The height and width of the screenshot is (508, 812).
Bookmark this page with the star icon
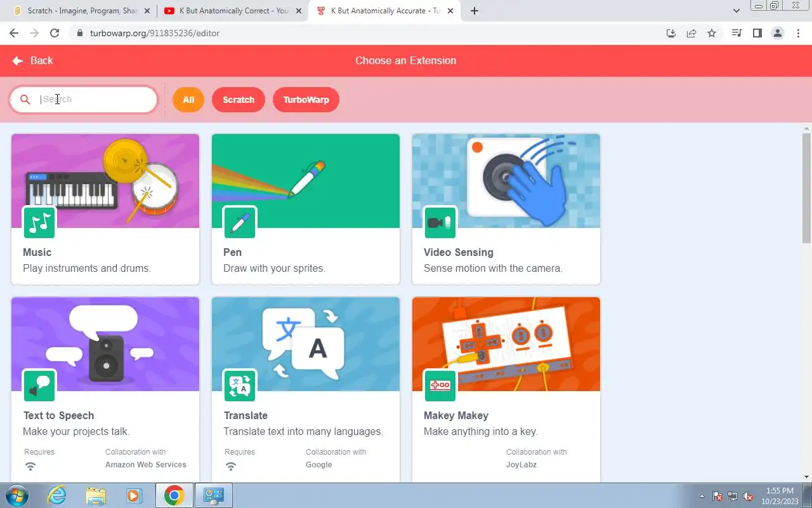click(x=712, y=33)
